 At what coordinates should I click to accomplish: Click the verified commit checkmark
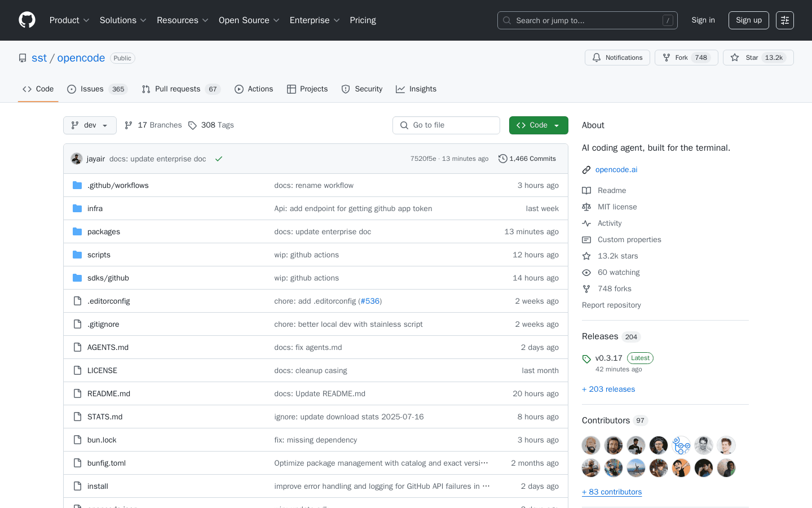point(219,159)
